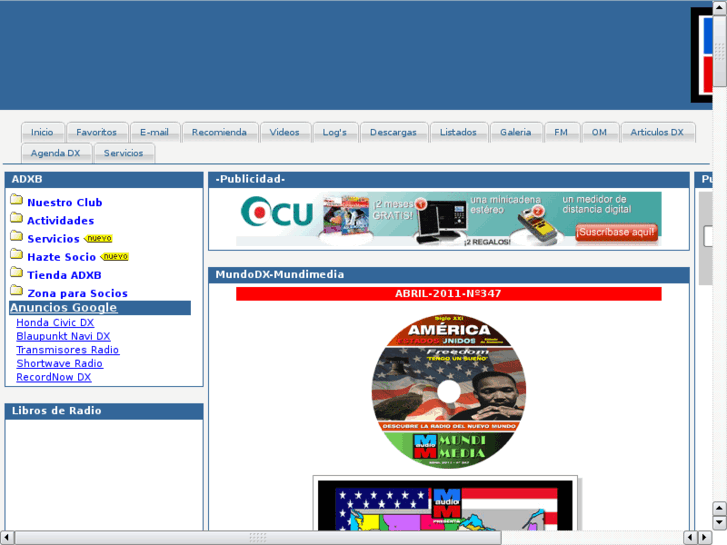Open the RecordNow DX ad link

click(x=54, y=377)
